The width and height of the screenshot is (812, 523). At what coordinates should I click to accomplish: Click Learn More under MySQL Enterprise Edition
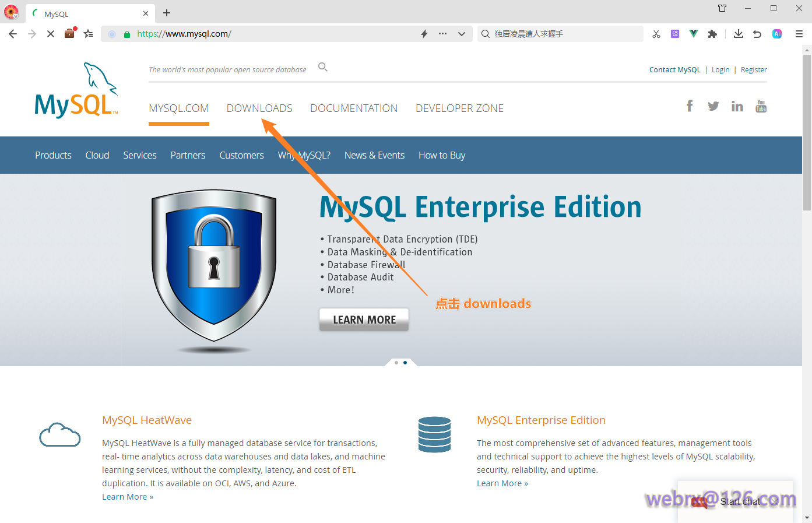(x=502, y=483)
